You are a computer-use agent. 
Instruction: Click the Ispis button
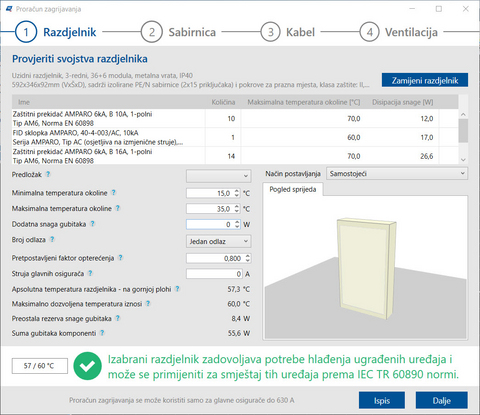(382, 400)
